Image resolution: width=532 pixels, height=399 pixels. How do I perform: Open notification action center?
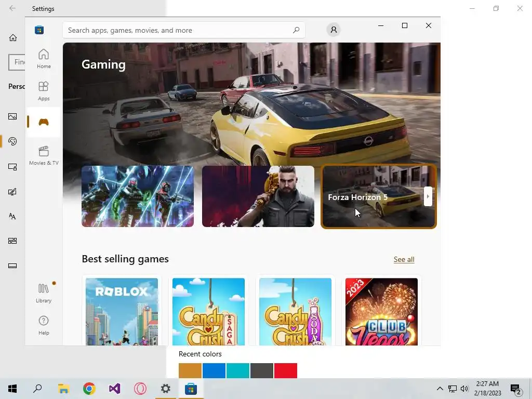point(515,389)
